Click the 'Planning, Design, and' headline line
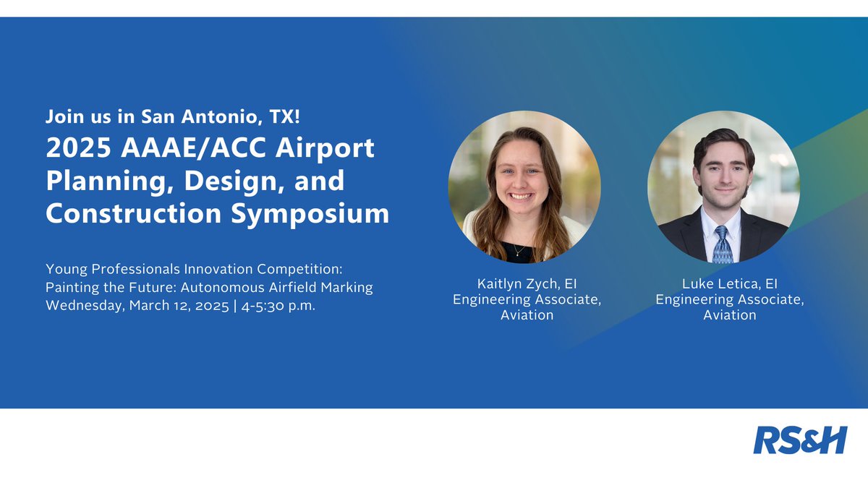 [195, 181]
